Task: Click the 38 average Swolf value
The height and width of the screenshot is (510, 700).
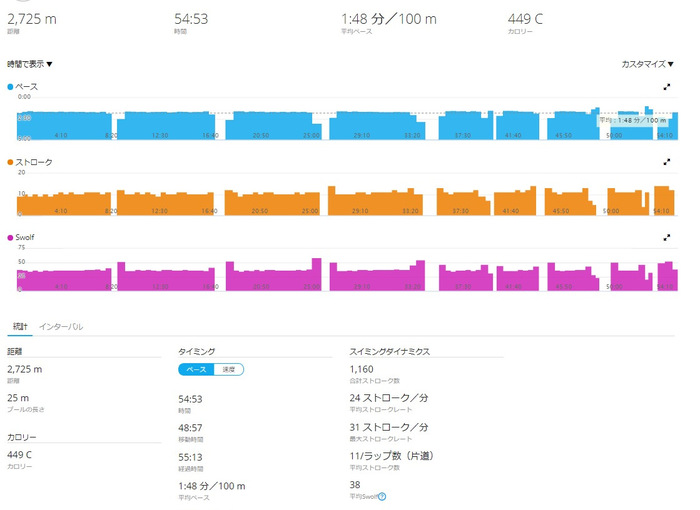Action: [355, 485]
